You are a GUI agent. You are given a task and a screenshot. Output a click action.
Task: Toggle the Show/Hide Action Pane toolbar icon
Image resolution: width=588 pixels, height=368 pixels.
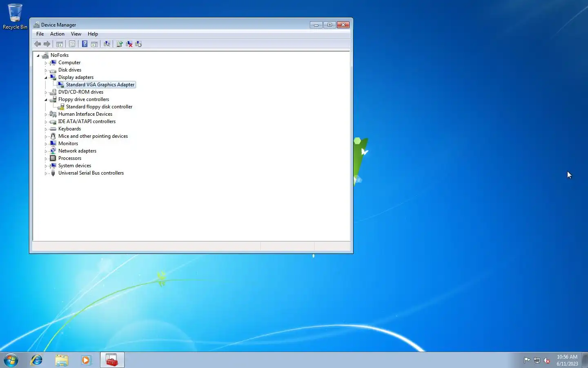(x=94, y=44)
